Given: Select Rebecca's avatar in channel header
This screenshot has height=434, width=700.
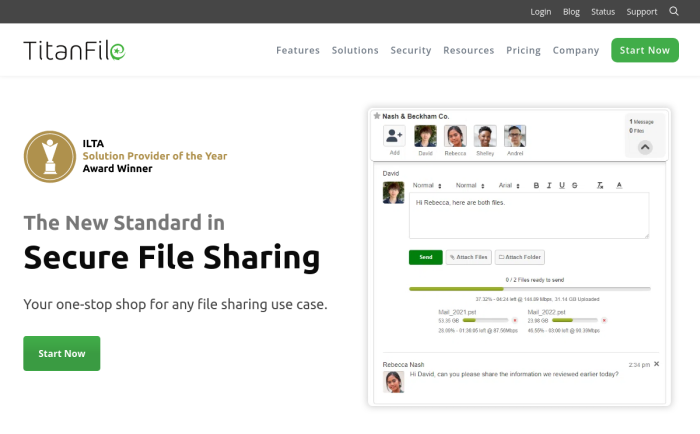Looking at the screenshot, I should [x=455, y=136].
